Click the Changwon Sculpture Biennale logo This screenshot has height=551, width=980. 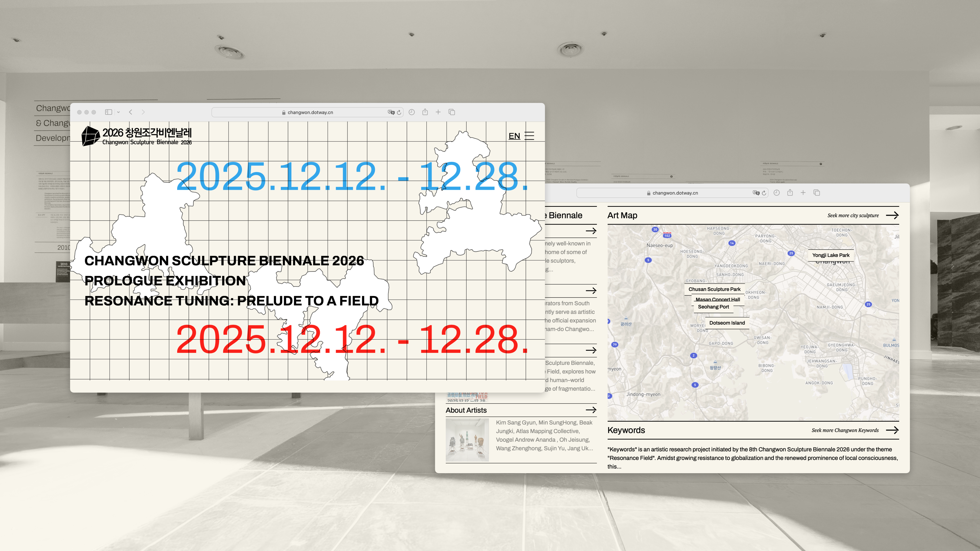136,136
